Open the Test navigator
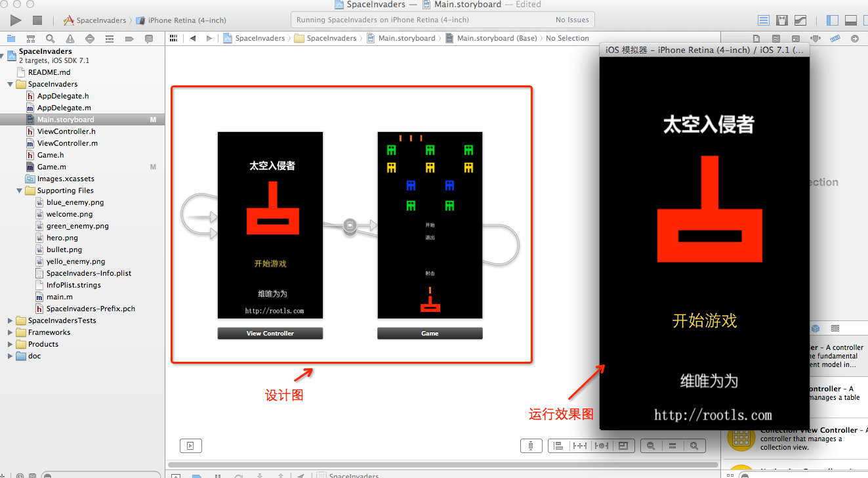The height and width of the screenshot is (478, 868). [90, 39]
